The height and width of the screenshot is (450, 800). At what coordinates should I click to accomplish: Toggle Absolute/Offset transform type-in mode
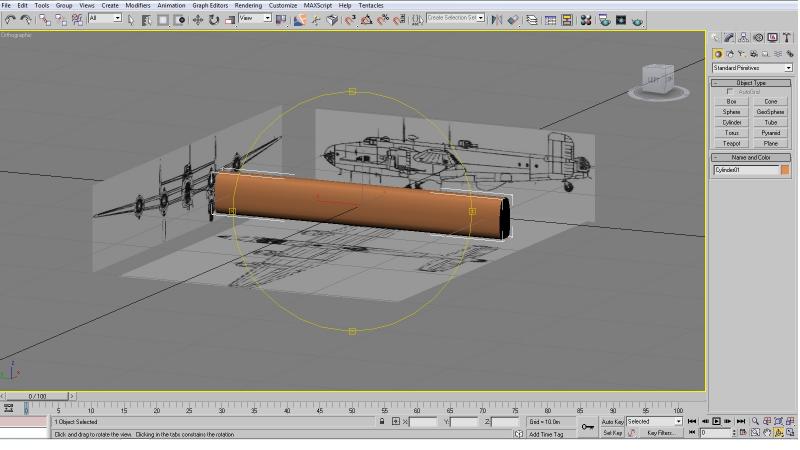point(396,421)
